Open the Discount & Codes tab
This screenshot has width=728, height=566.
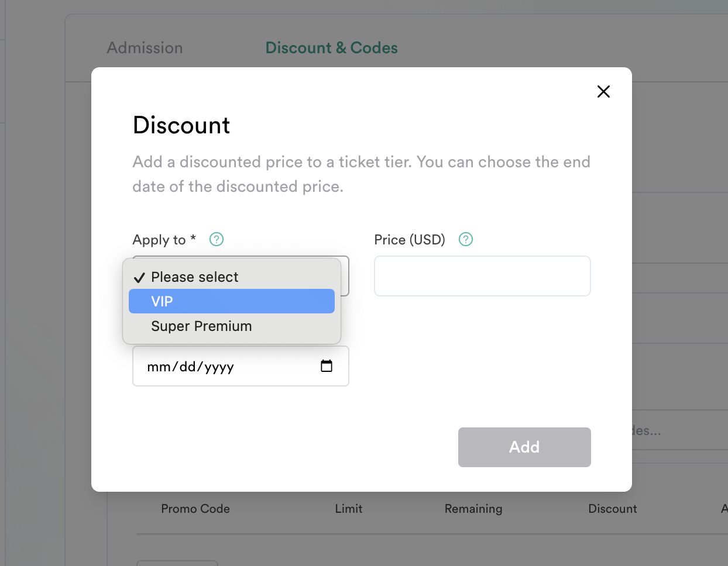point(332,48)
